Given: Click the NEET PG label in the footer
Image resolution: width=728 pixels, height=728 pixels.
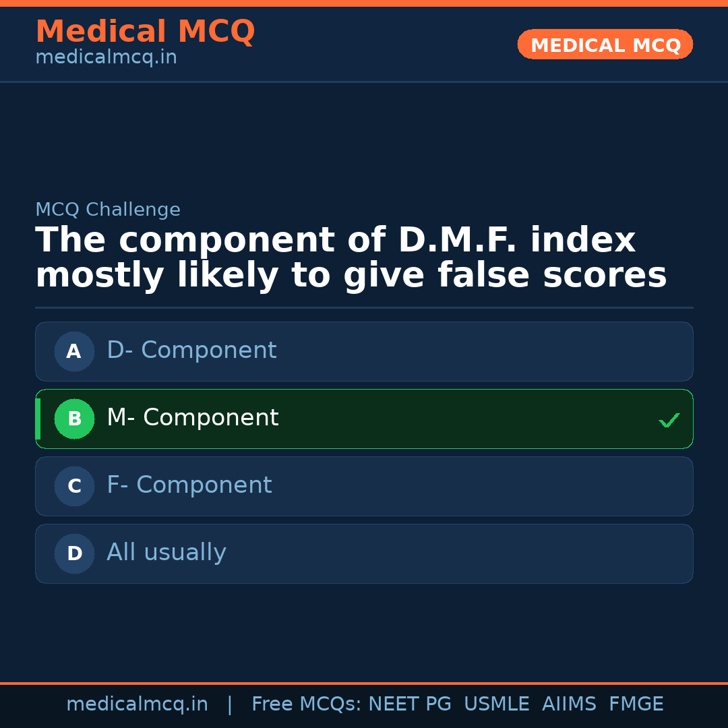Looking at the screenshot, I should click(x=409, y=704).
